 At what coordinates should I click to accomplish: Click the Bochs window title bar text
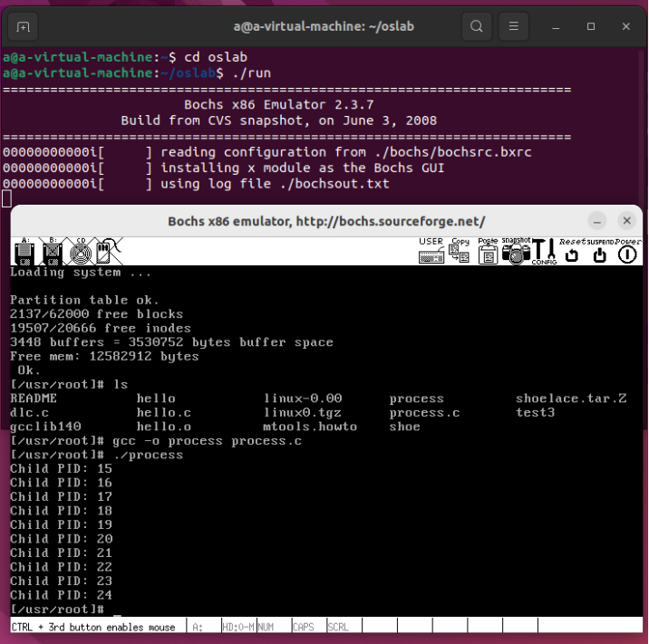[326, 222]
